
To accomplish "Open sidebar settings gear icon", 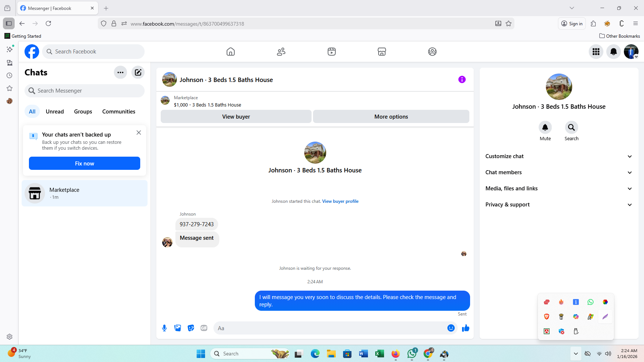I will (x=10, y=337).
